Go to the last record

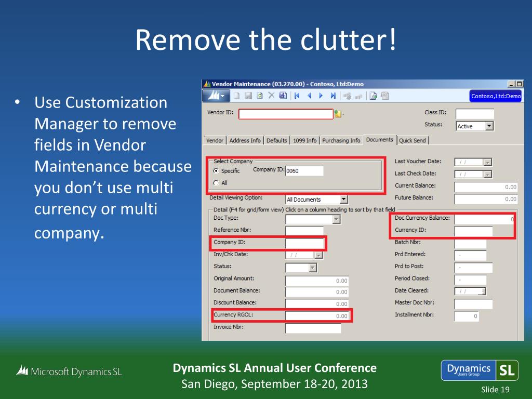tap(333, 96)
